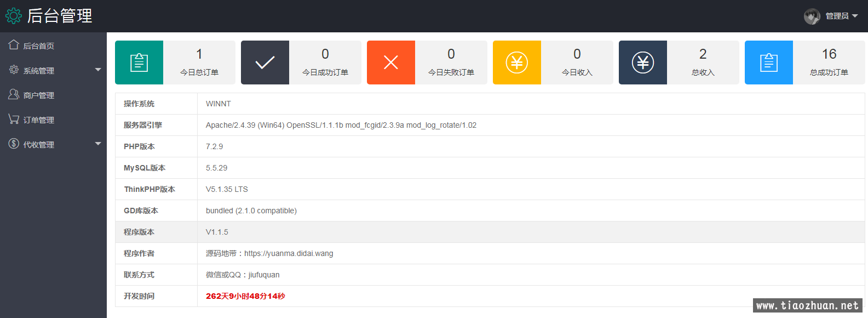Click the home icon in the sidebar
Viewport: 868px width, 318px height.
tap(14, 45)
